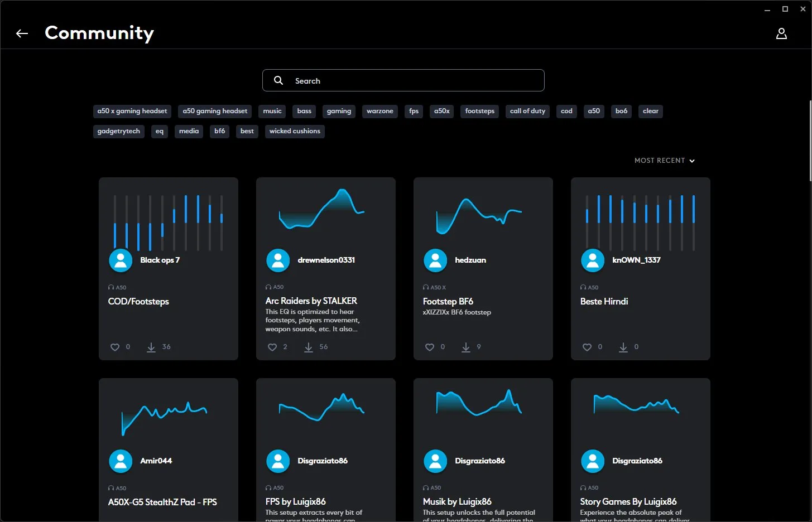Select the footsteps tag filter

coord(479,111)
